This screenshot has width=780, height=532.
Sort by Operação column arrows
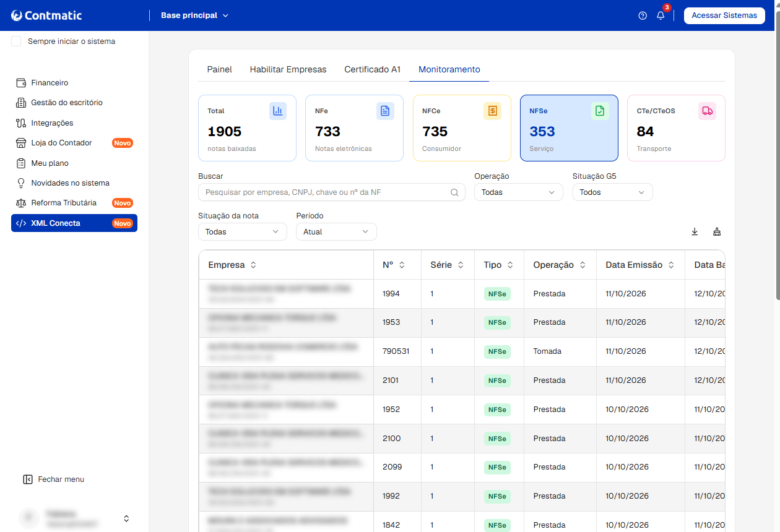pyautogui.click(x=583, y=265)
